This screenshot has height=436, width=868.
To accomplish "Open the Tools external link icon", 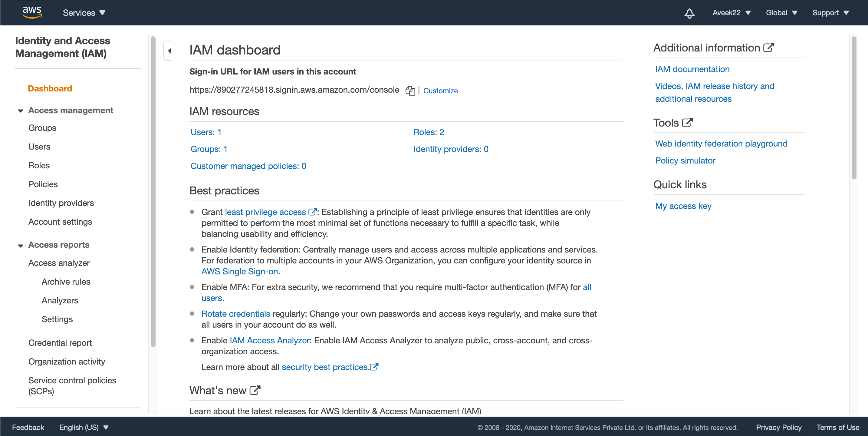I will pos(687,122).
